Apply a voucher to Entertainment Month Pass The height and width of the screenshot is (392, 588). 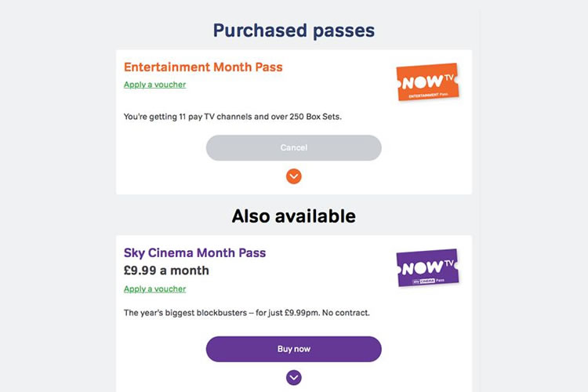154,85
